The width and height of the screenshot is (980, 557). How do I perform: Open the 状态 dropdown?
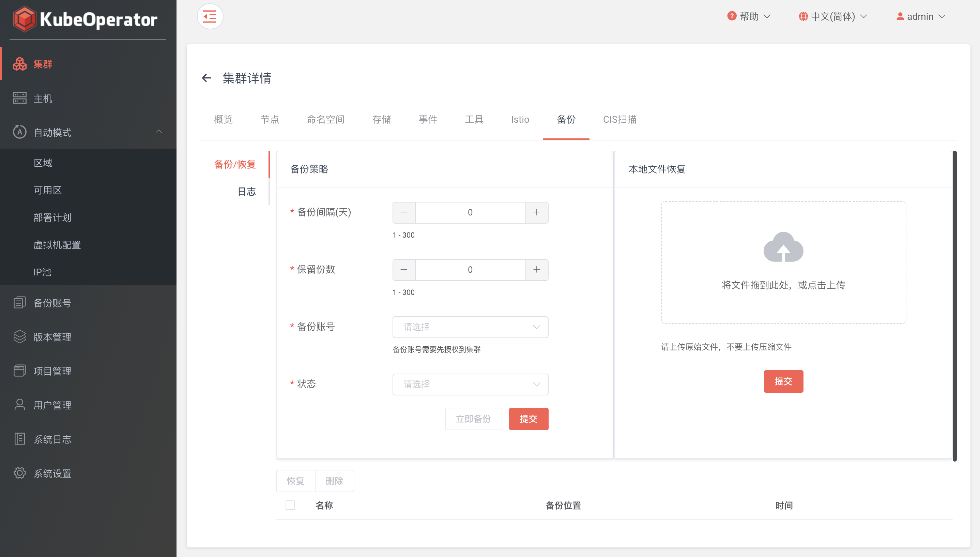click(470, 384)
